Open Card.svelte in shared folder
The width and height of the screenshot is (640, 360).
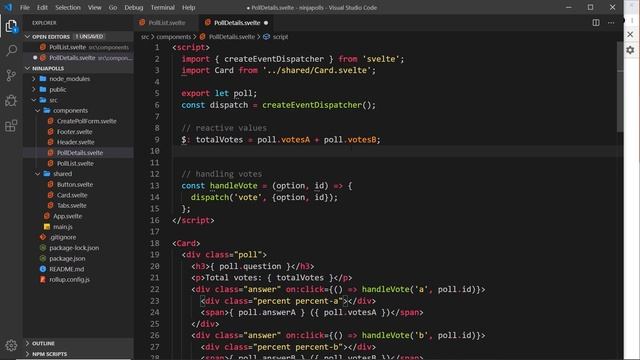point(72,195)
